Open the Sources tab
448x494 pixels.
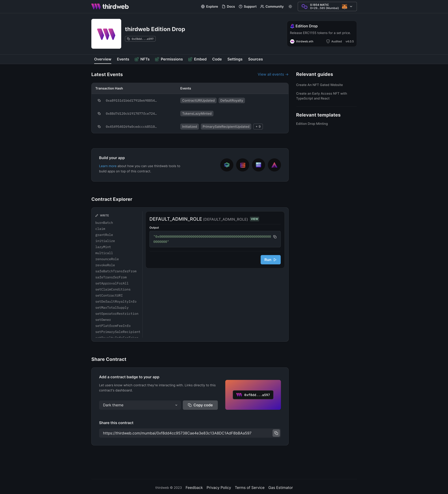(255, 59)
